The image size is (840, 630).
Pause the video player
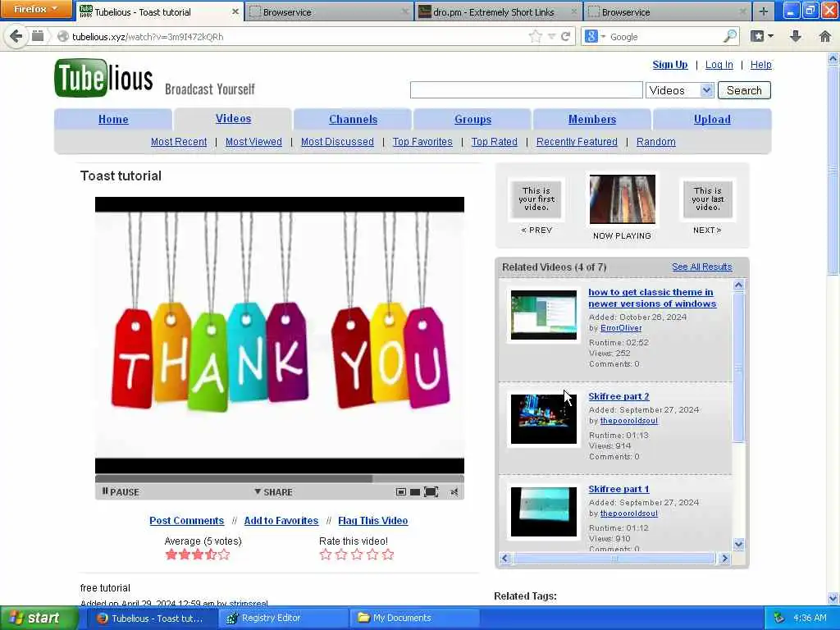click(x=121, y=492)
